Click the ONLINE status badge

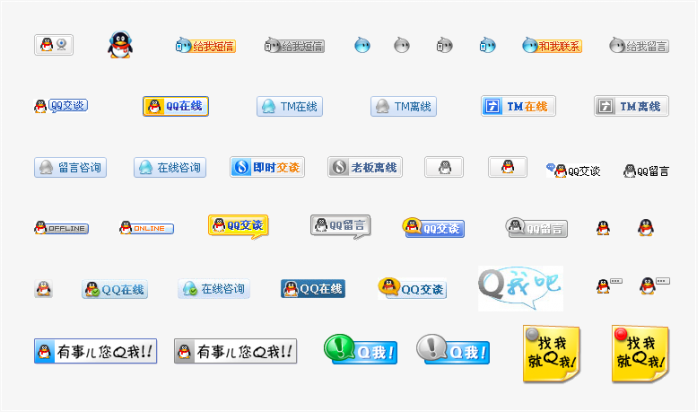146,228
